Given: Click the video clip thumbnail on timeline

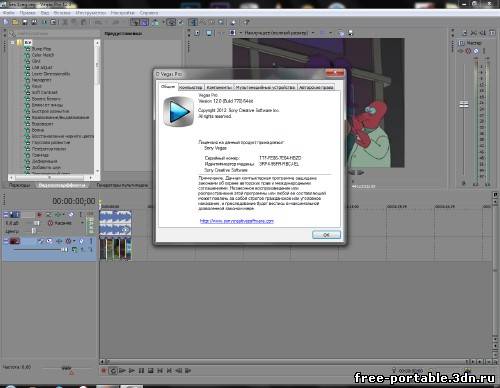Looking at the screenshot, I should point(115,248).
